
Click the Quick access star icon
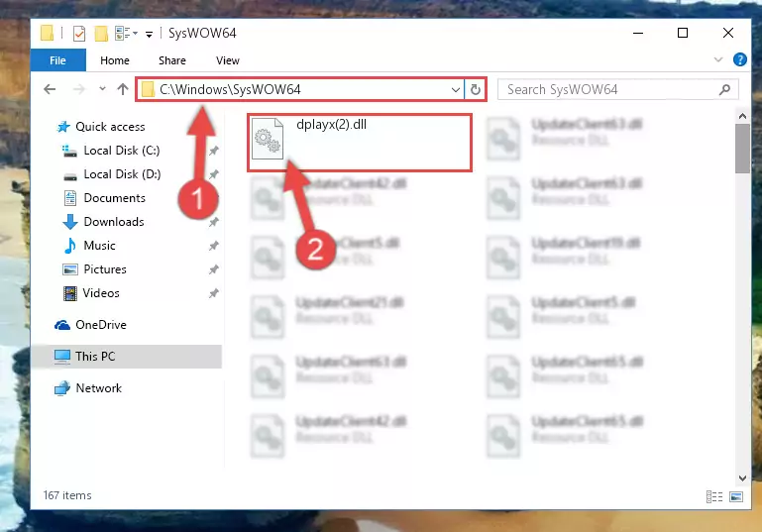(x=63, y=127)
